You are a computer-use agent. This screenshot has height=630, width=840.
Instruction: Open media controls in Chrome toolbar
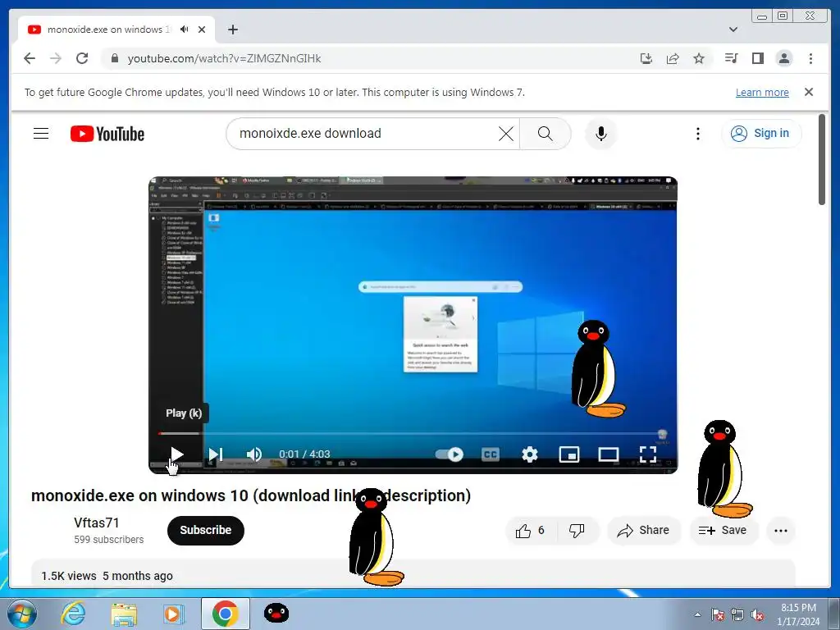(x=731, y=58)
